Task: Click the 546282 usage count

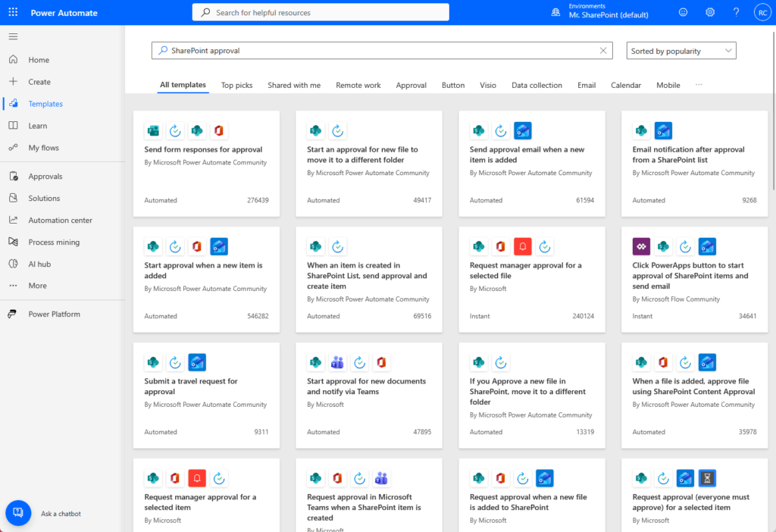Action: coord(258,316)
